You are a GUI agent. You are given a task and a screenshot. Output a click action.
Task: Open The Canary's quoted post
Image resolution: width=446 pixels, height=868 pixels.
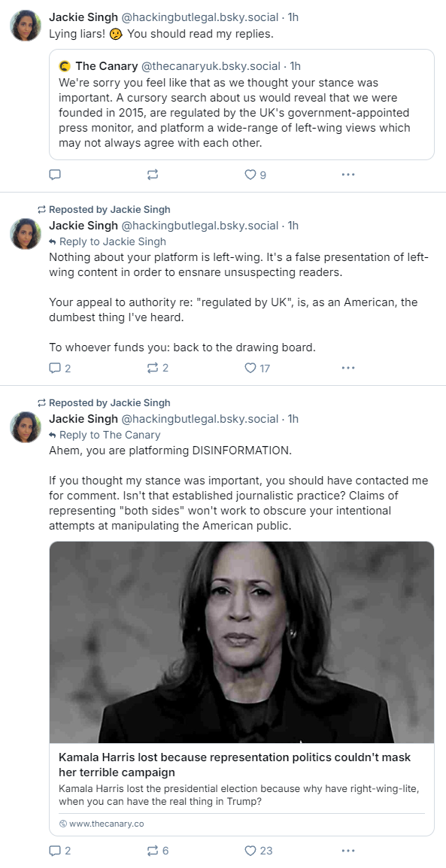[x=242, y=105]
